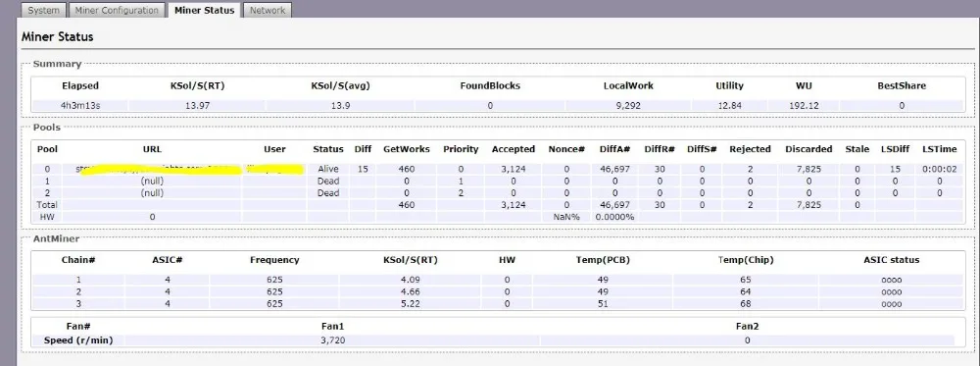
Task: Click Dead status of pool 1
Action: (x=328, y=181)
